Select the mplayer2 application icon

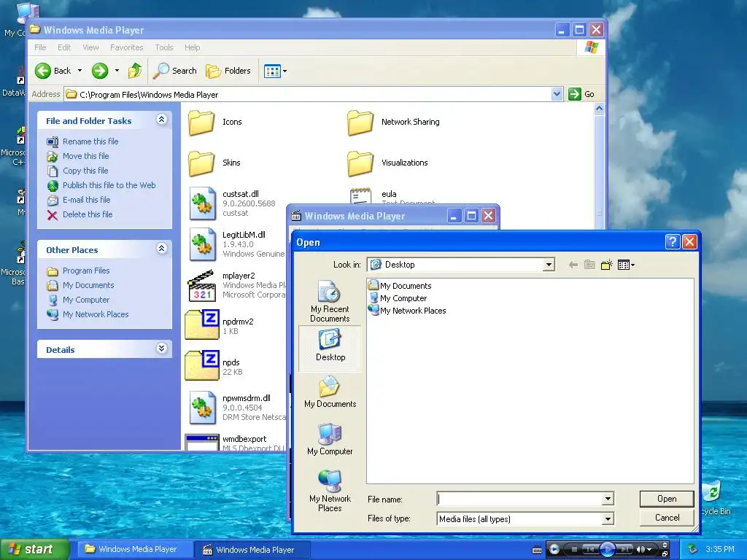[x=201, y=286]
